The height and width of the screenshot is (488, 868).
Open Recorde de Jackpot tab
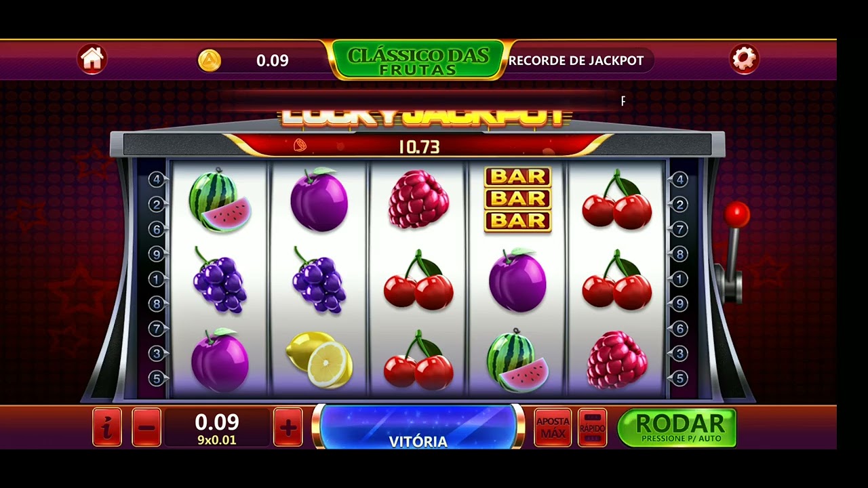(x=576, y=60)
